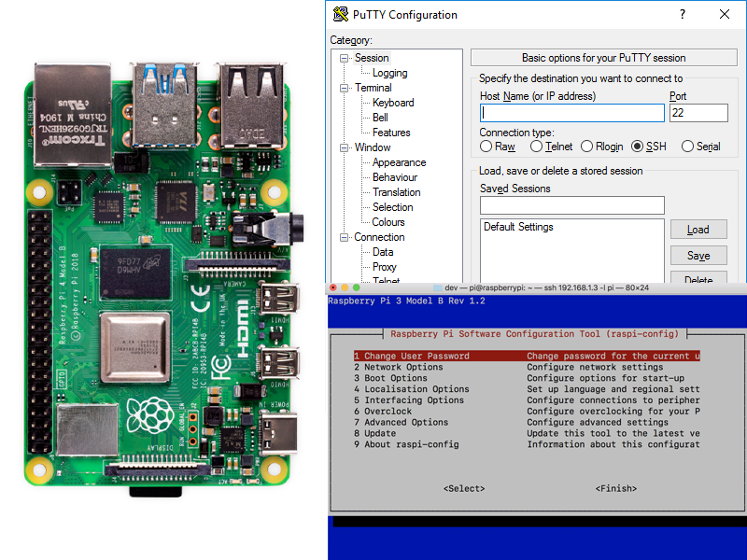
Task: Click the folder icon in the terminal title bar
Action: coord(438,287)
